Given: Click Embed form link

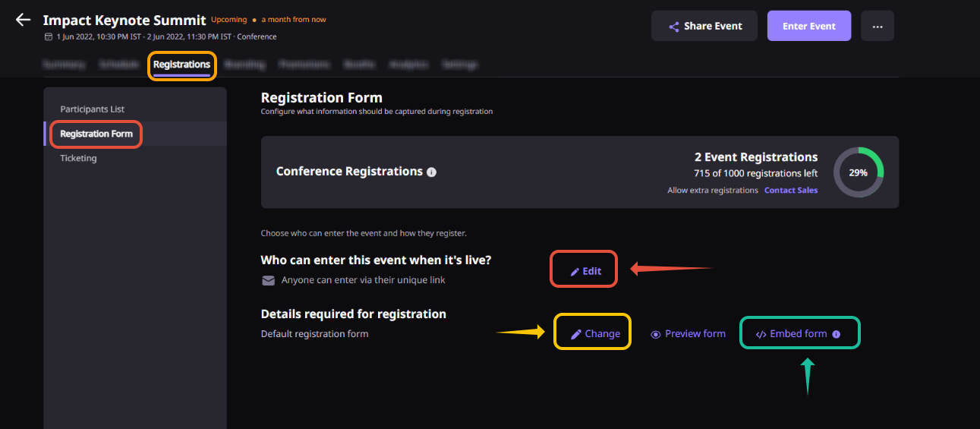Looking at the screenshot, I should pos(799,334).
